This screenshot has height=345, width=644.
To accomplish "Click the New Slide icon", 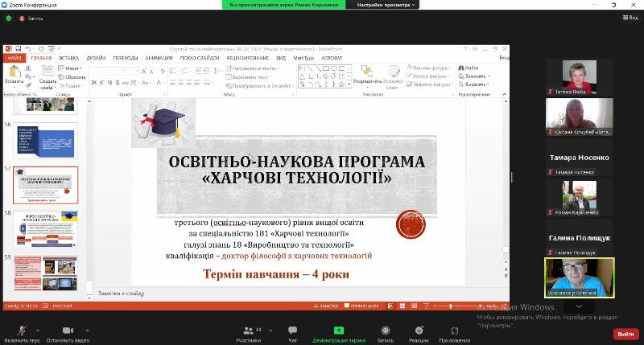I will click(47, 71).
